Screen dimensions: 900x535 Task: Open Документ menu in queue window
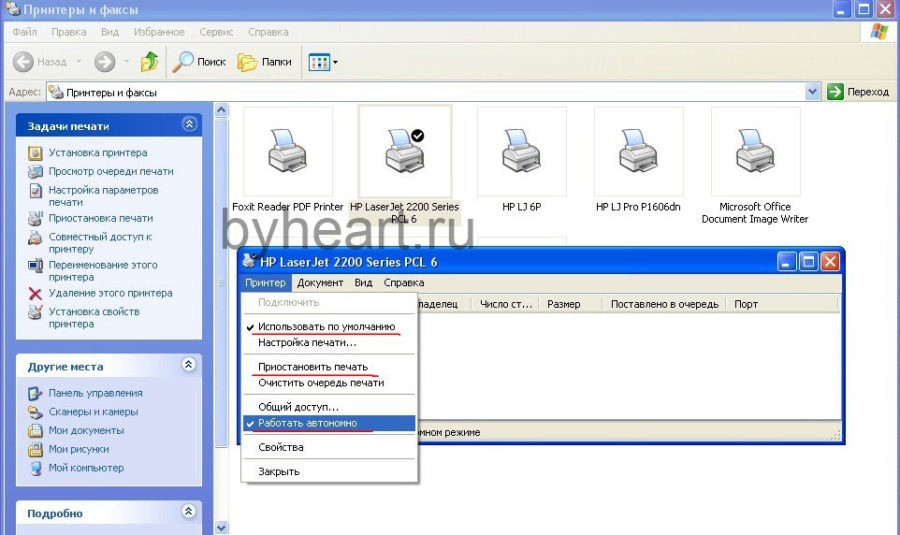[x=320, y=282]
